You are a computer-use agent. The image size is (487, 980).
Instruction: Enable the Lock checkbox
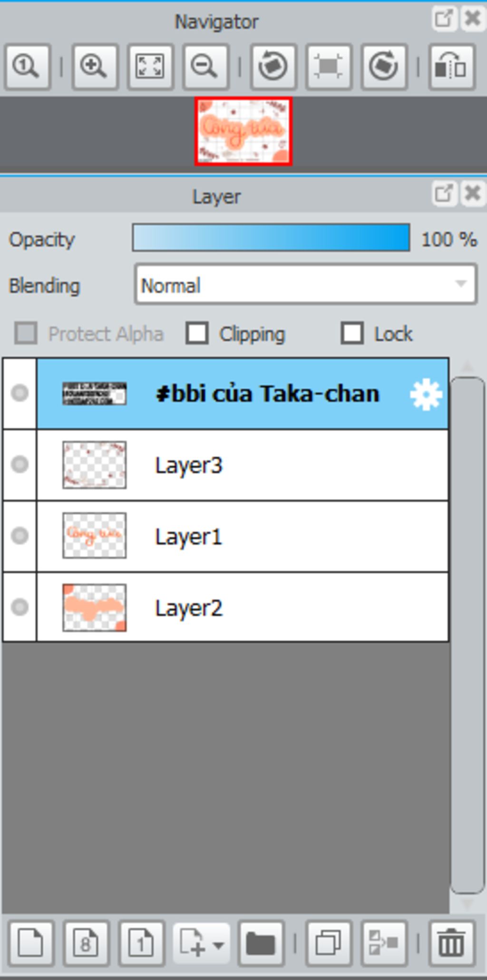[352, 333]
